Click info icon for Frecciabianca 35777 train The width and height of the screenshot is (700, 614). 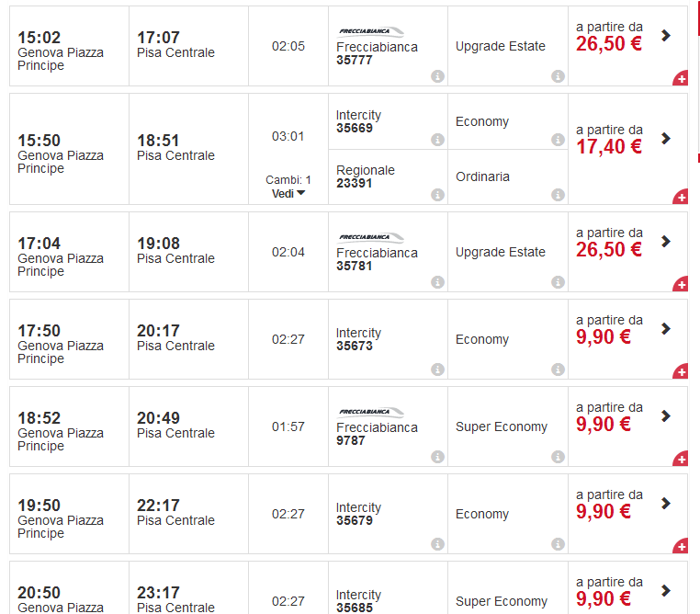point(437,76)
